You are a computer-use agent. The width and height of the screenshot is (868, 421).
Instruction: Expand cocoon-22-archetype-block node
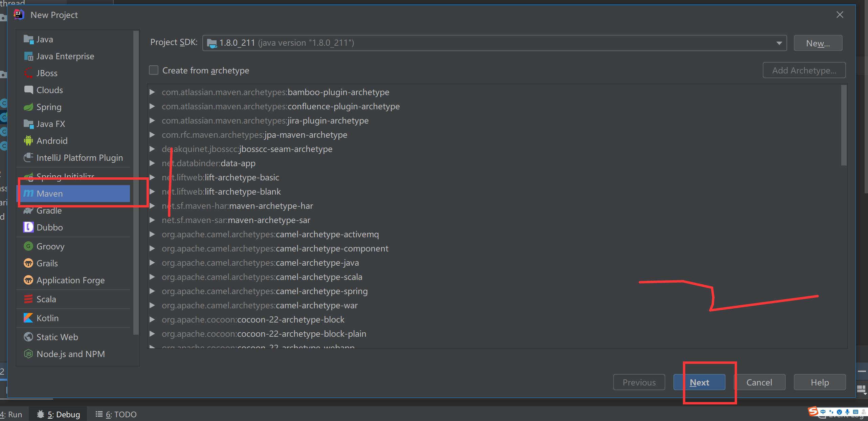[x=152, y=319]
